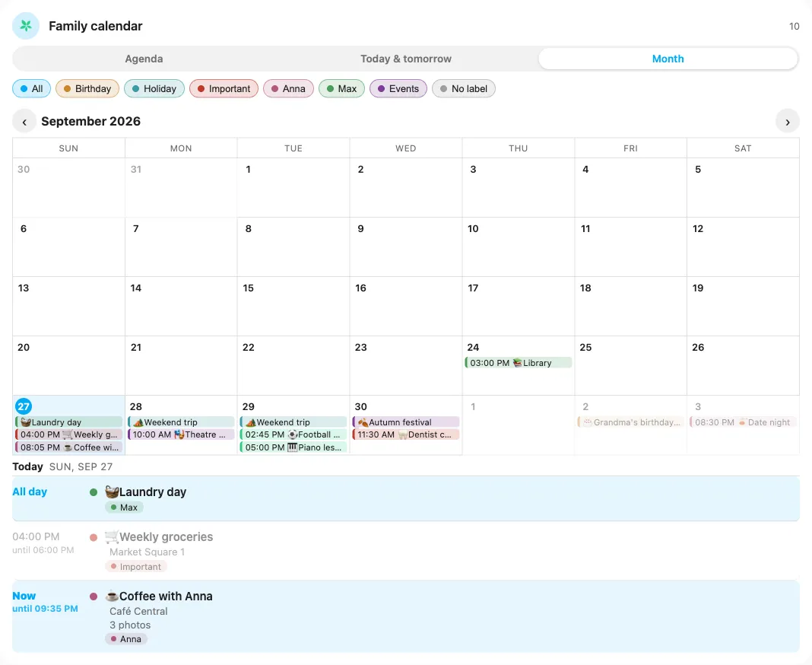Image resolution: width=812 pixels, height=665 pixels.
Task: Switch to the Agenda tab
Action: [144, 59]
